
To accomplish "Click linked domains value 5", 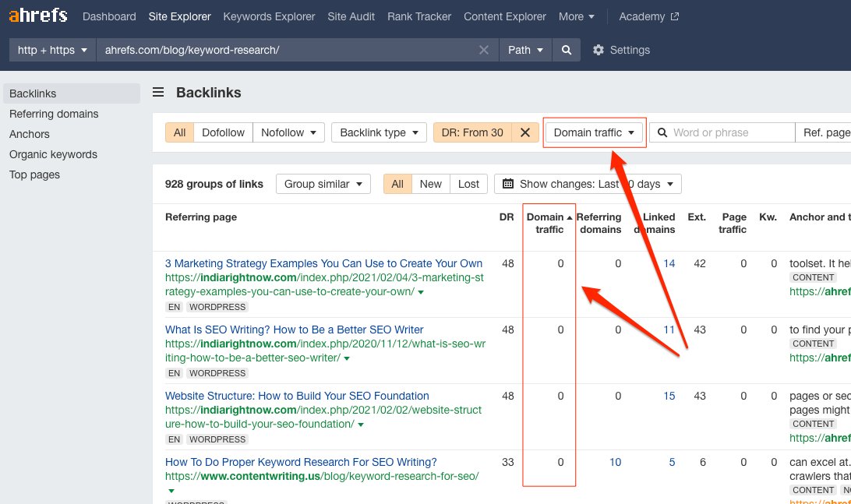I will [672, 462].
